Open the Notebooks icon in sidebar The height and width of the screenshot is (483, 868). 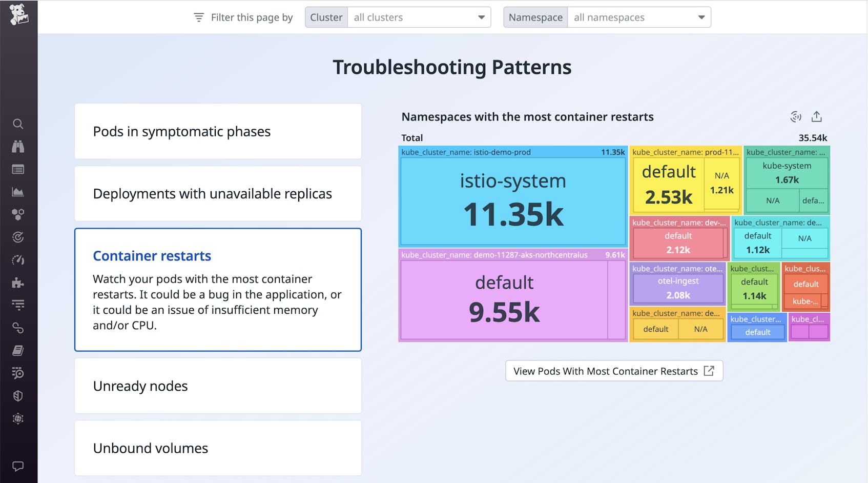coord(18,350)
